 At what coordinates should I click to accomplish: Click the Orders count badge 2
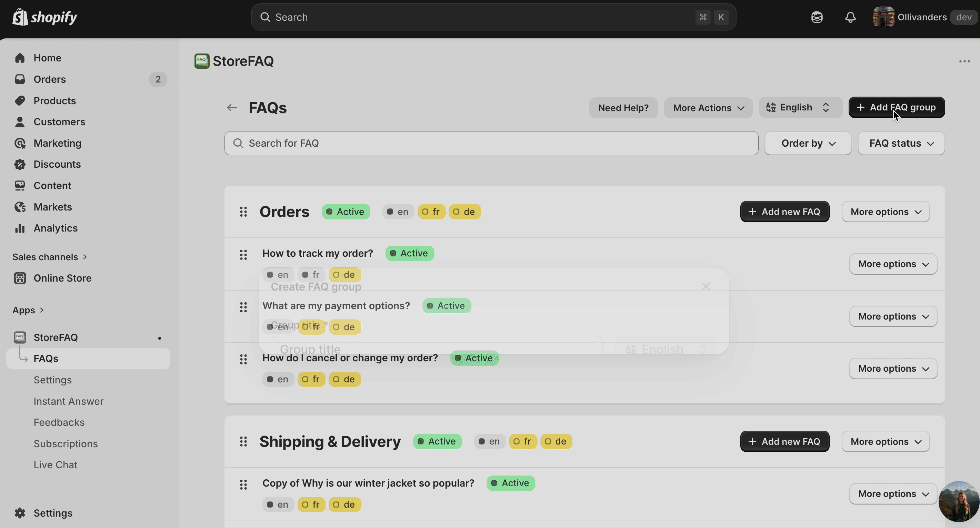coord(158,79)
